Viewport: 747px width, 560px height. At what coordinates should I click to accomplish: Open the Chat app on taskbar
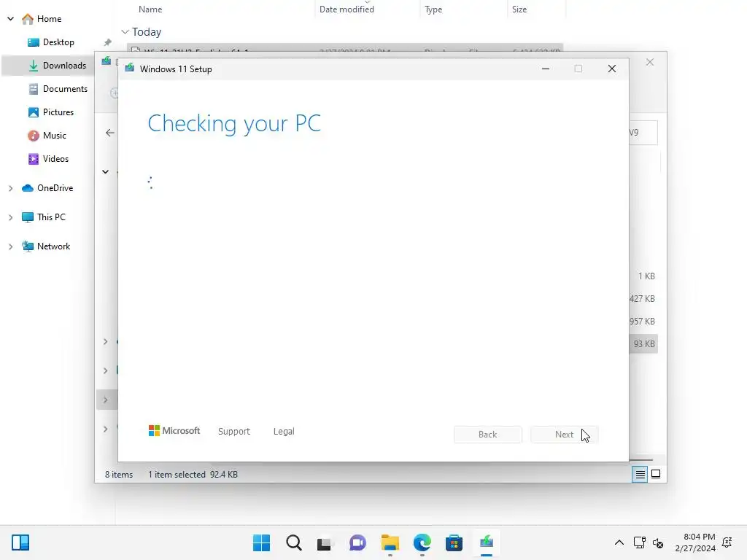pos(357,542)
